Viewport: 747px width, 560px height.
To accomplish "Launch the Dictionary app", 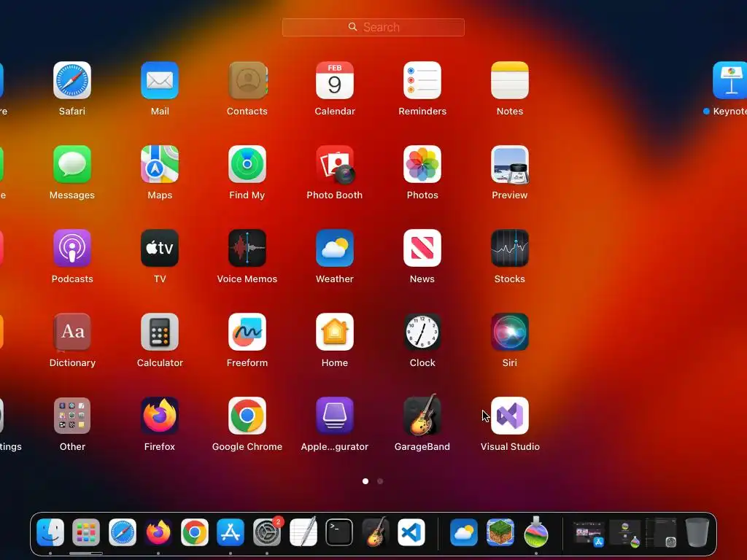I will pos(72,332).
